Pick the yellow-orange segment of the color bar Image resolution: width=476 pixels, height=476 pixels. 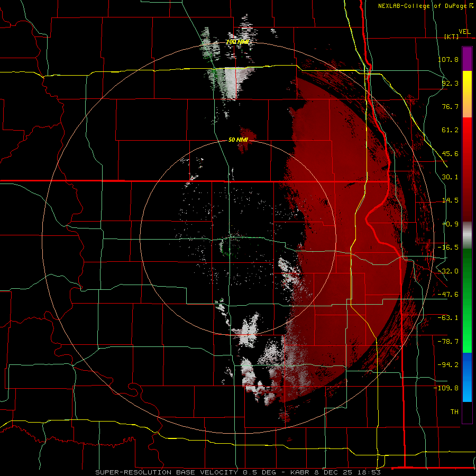467,94
